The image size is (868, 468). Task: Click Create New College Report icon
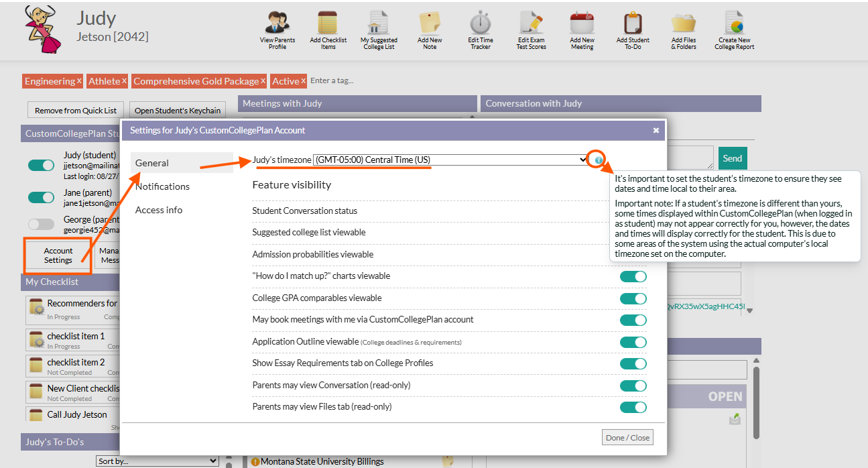tap(735, 22)
